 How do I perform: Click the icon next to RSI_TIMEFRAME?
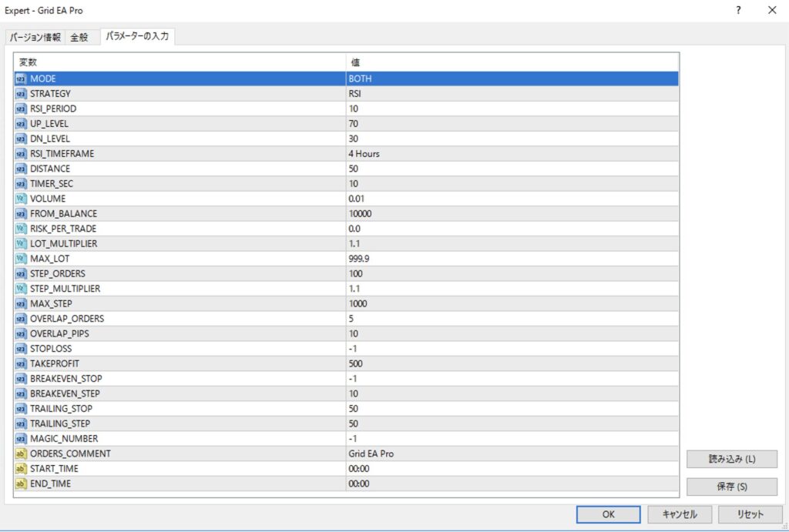21,154
